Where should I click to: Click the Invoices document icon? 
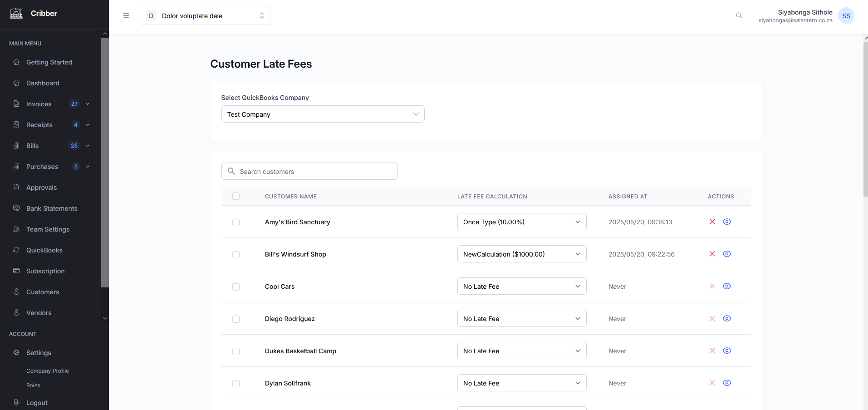(x=16, y=104)
